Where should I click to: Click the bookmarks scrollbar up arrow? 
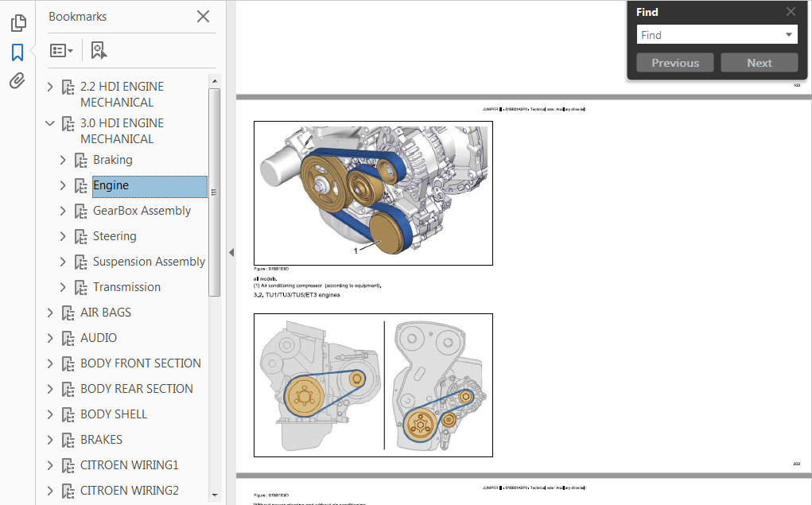coord(215,81)
